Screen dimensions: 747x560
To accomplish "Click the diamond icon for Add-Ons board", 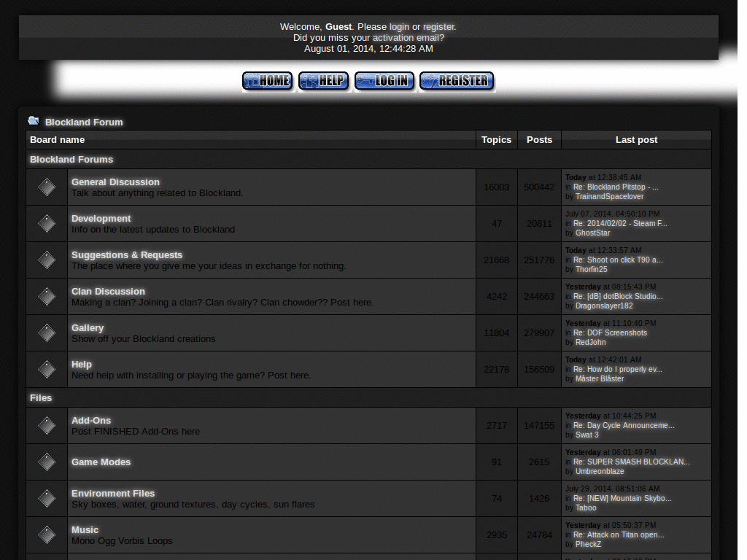I will point(47,426).
